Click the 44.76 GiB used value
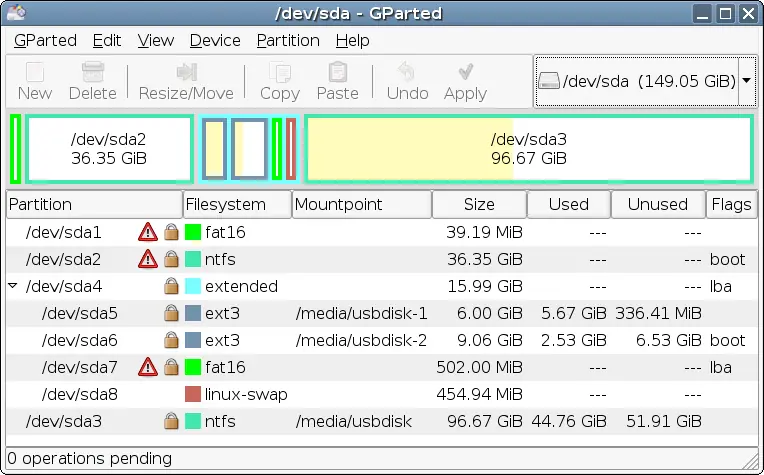The image size is (764, 475). pos(569,421)
